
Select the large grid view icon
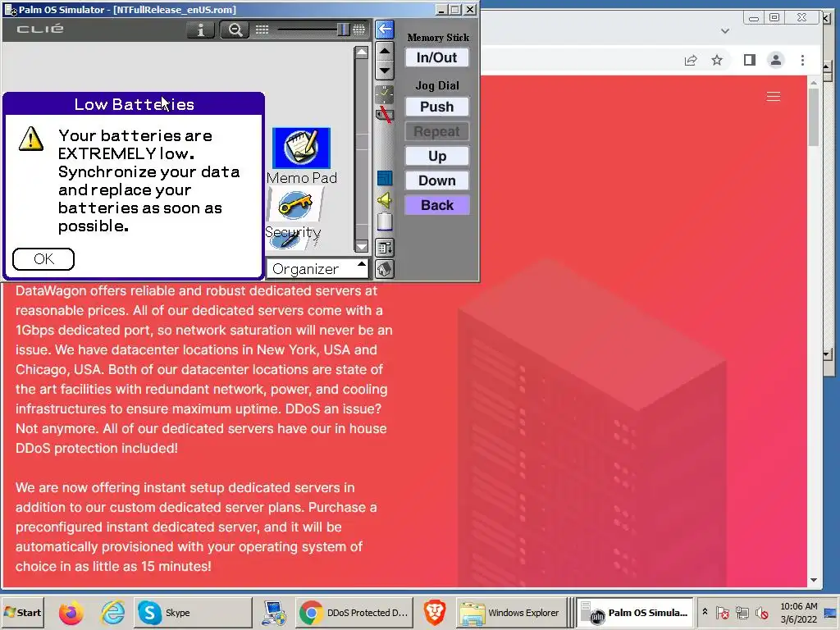[359, 30]
